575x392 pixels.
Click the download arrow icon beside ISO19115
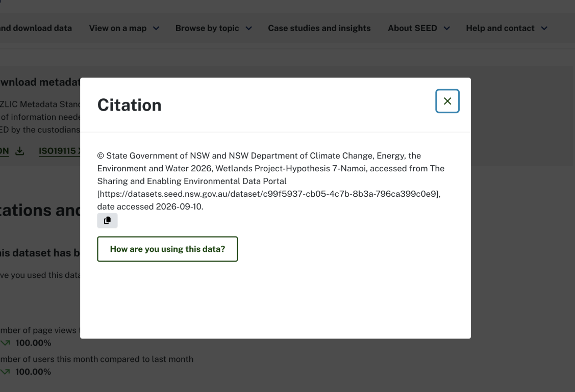coord(20,151)
